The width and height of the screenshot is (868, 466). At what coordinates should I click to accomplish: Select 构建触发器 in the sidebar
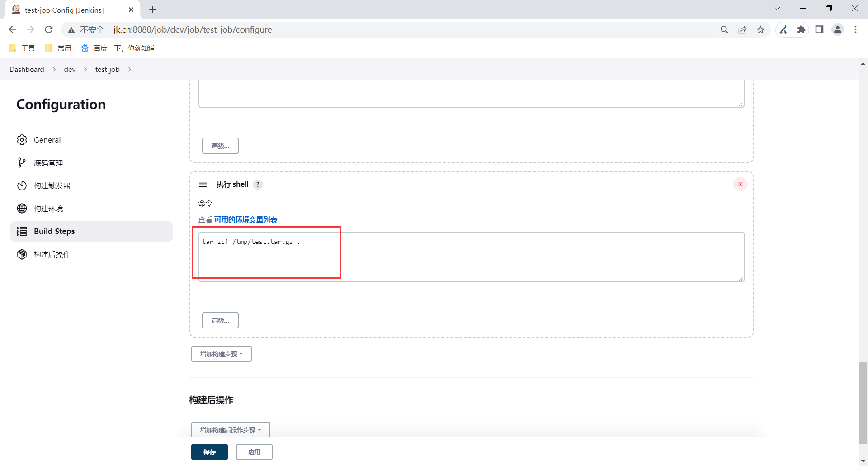point(91,185)
